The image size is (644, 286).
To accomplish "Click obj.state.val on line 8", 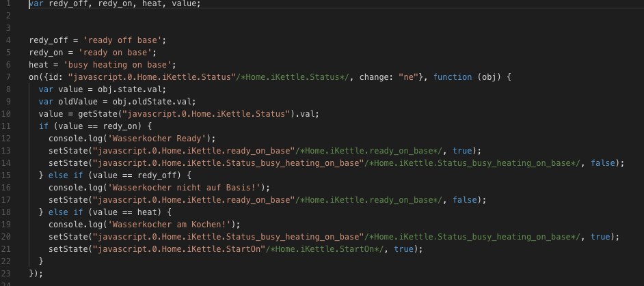I will [x=131, y=89].
